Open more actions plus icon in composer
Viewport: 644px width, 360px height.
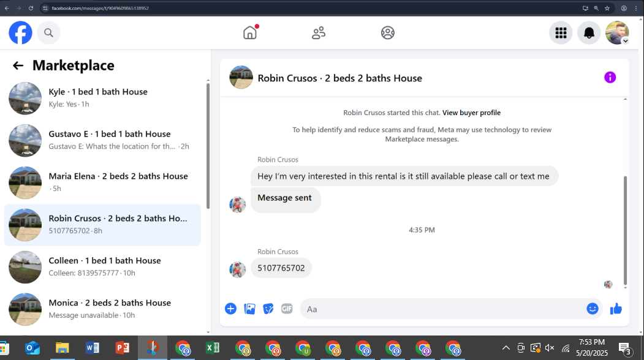(x=230, y=309)
